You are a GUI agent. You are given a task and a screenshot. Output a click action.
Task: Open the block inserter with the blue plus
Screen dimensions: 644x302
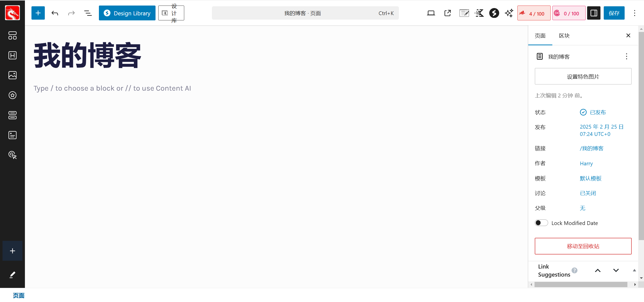(38, 13)
